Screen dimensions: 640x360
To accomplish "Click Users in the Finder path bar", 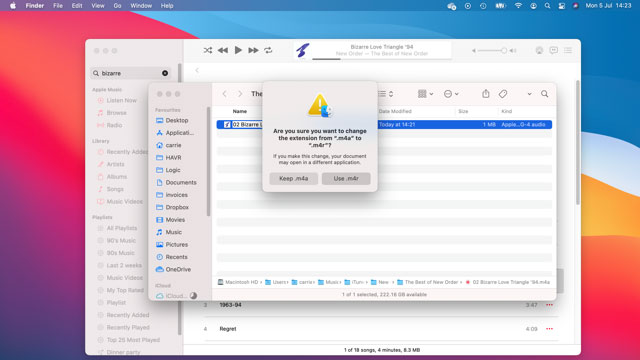I will (276, 282).
